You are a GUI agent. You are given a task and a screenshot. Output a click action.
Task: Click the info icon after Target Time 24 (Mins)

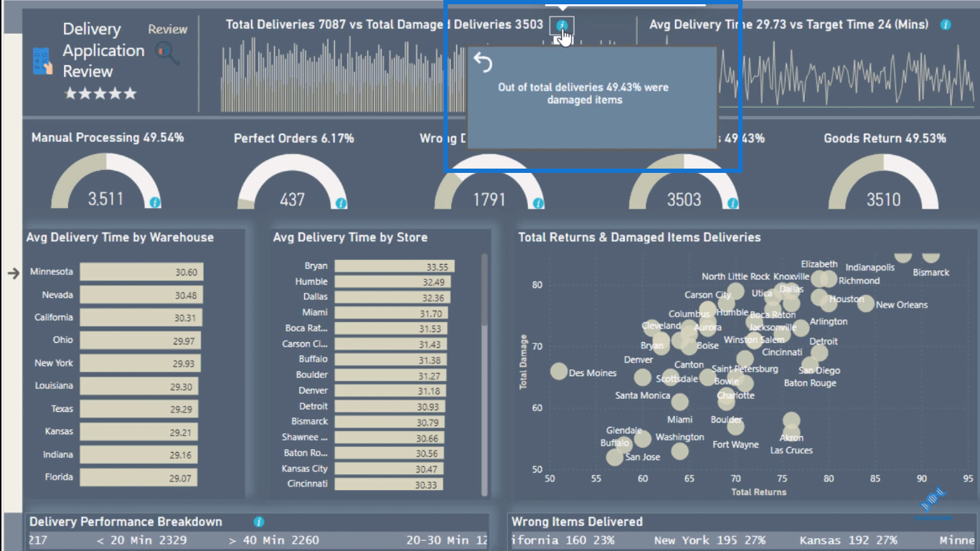pyautogui.click(x=946, y=24)
